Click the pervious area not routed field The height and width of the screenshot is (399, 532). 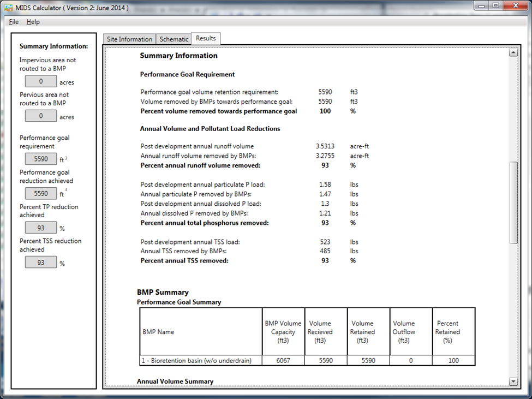40,116
